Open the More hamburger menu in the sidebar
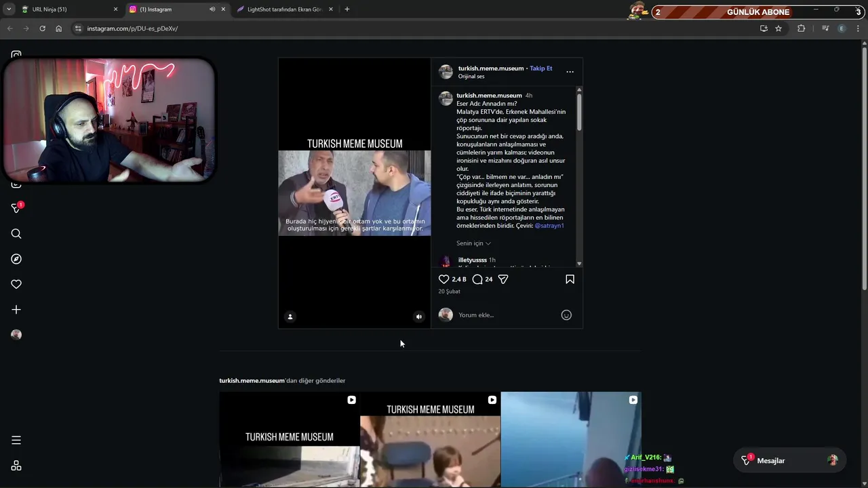This screenshot has width=868, height=488. tap(16, 441)
